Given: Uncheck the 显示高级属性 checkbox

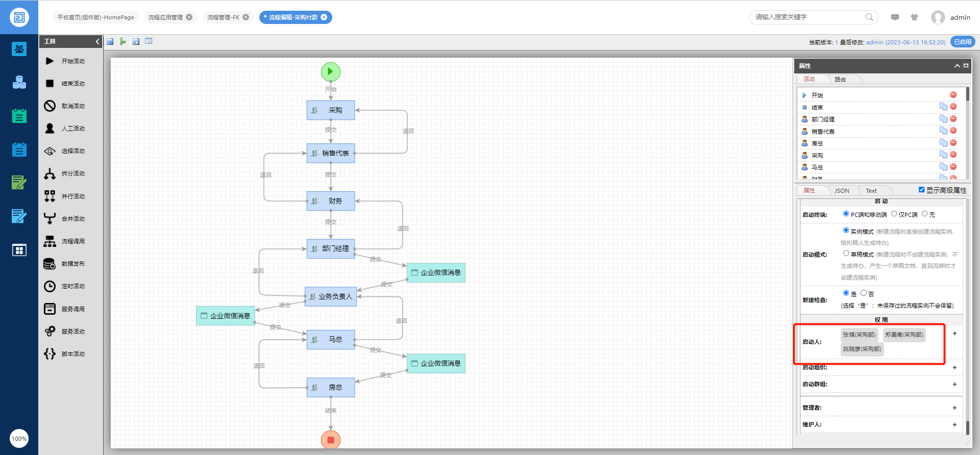Looking at the screenshot, I should coord(922,190).
